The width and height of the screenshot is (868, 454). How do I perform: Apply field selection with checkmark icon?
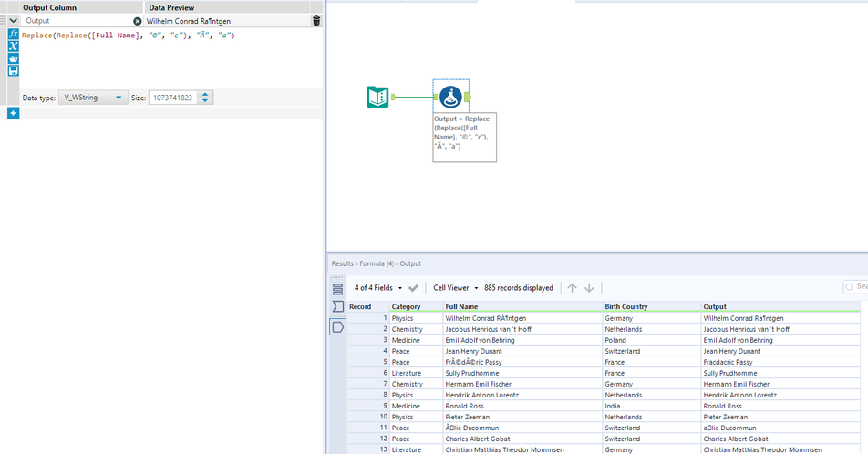413,288
